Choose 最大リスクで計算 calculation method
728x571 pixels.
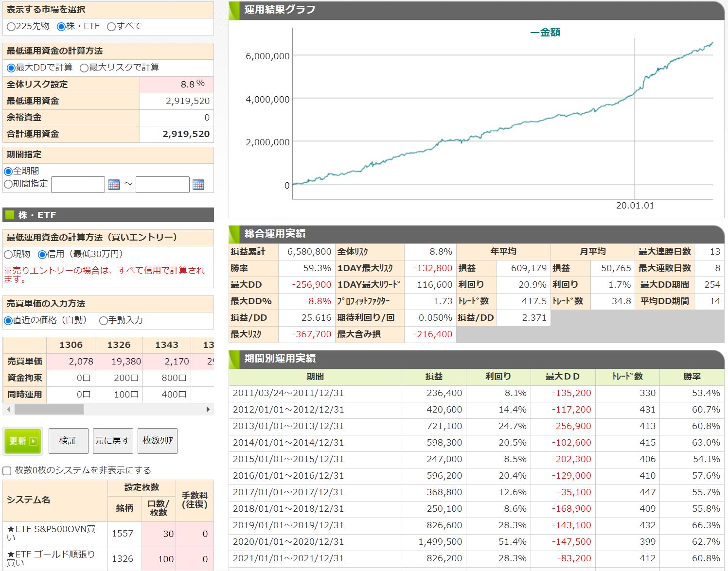point(84,68)
